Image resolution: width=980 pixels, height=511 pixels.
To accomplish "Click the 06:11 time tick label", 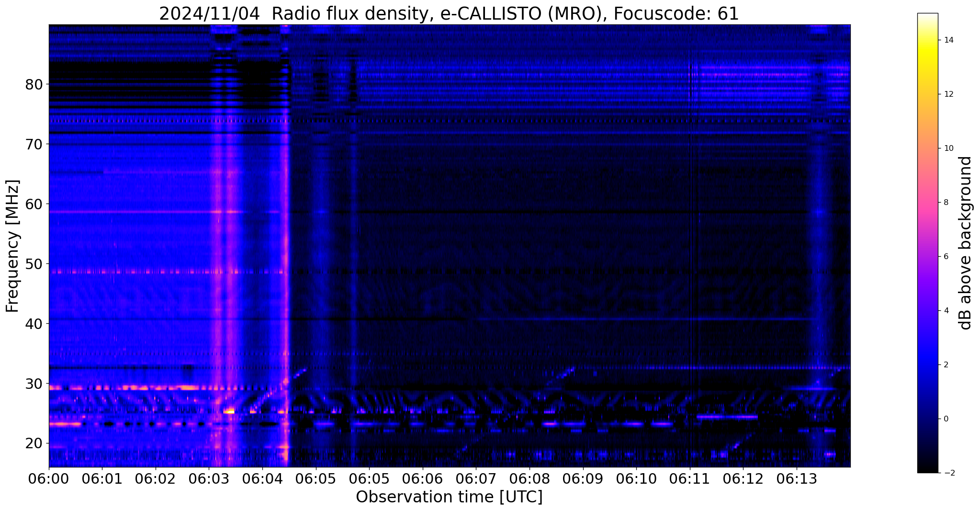I will pyautogui.click(x=690, y=479).
